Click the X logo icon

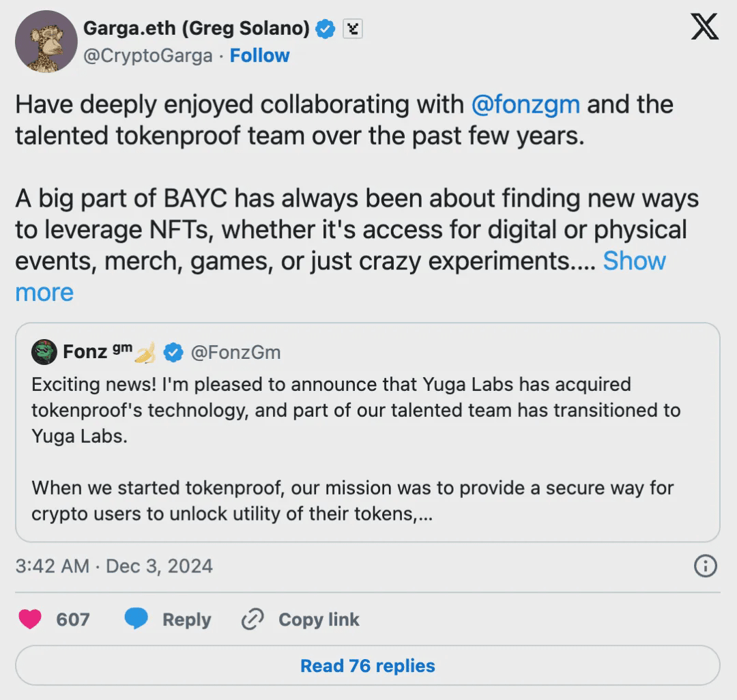click(x=704, y=29)
